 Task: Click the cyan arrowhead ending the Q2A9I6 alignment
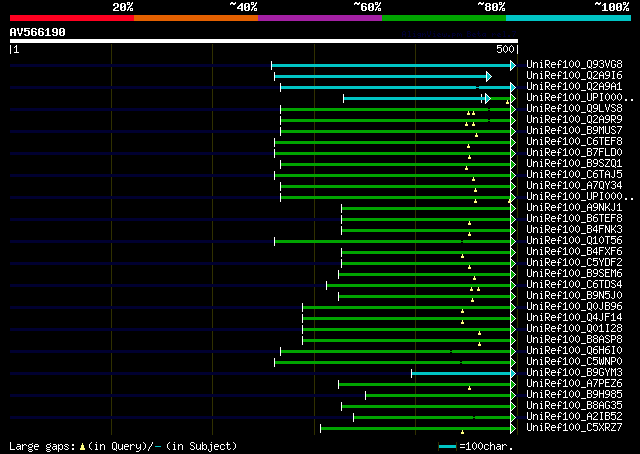pyautogui.click(x=489, y=76)
